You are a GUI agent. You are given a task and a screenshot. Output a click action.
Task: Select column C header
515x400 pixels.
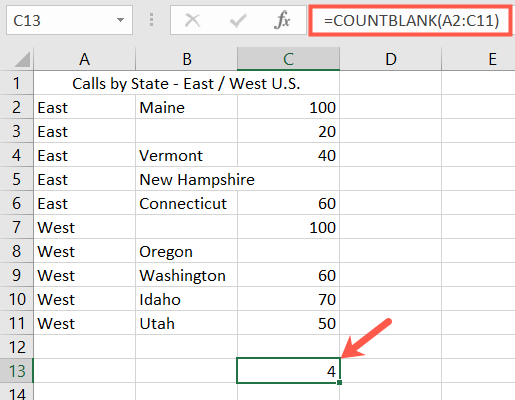pos(288,59)
